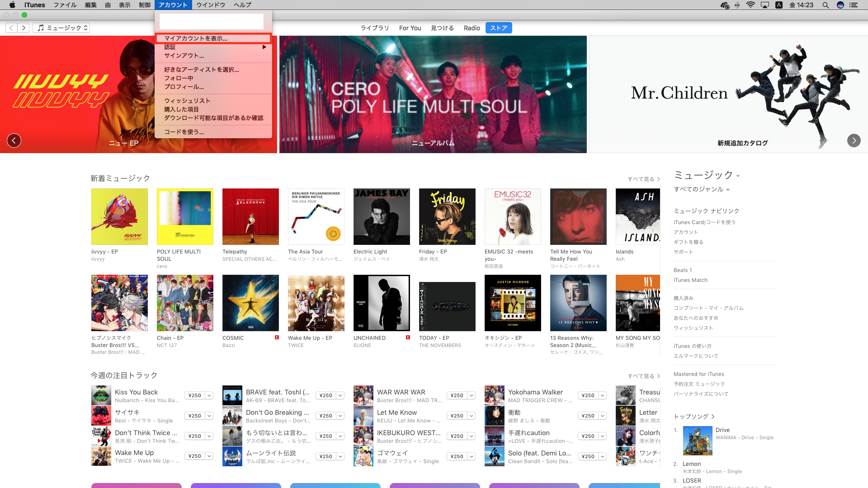Open the The Asia Tour album cover
This screenshot has width=868, height=488.
tap(316, 217)
